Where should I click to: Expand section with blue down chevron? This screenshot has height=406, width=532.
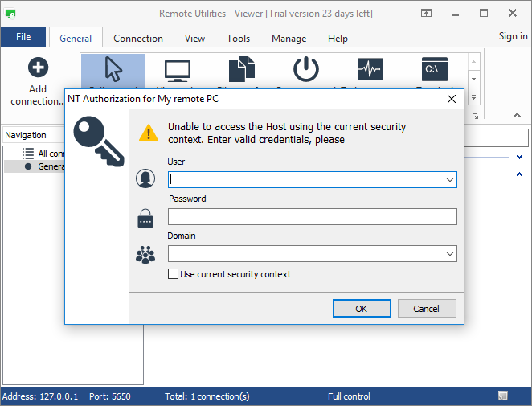coord(519,157)
